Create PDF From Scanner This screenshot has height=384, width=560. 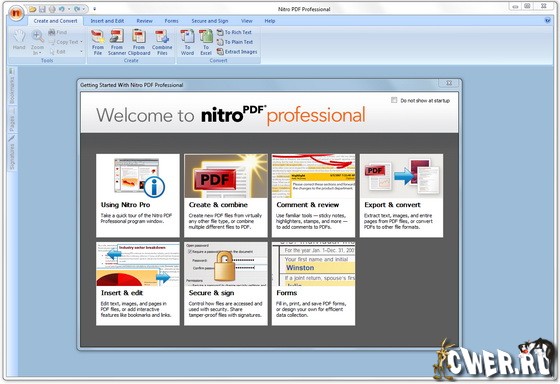[x=117, y=43]
